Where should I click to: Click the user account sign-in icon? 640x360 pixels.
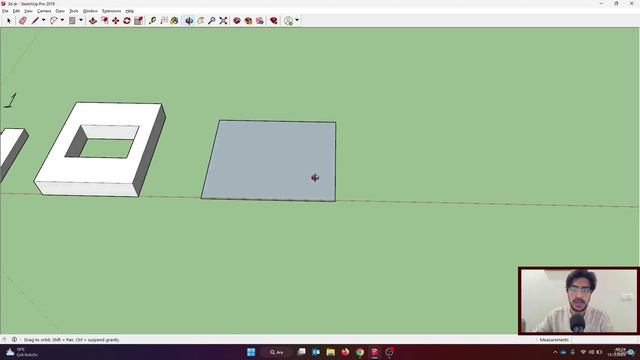pyautogui.click(x=289, y=20)
